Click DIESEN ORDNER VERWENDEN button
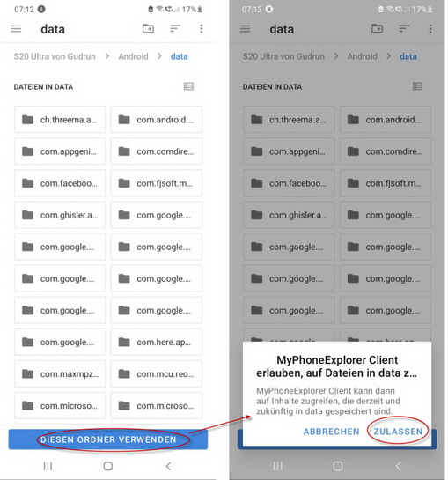The width and height of the screenshot is (448, 480). (108, 439)
